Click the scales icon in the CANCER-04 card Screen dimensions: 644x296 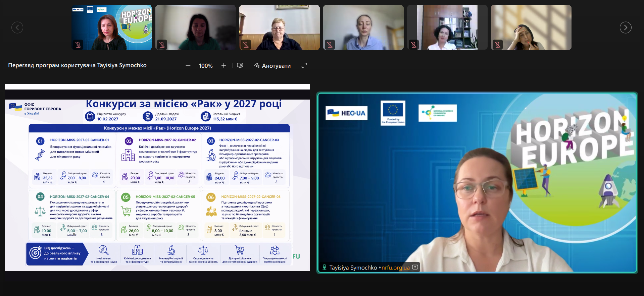(40, 211)
